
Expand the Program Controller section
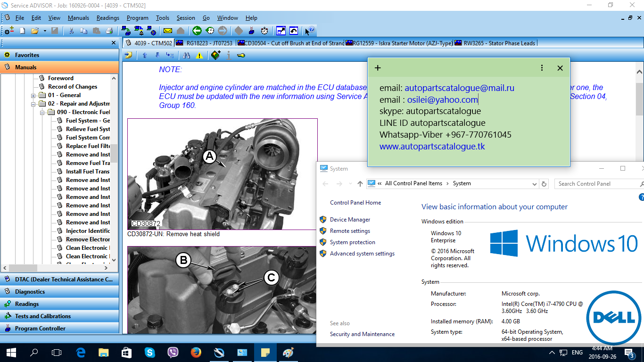coord(59,329)
